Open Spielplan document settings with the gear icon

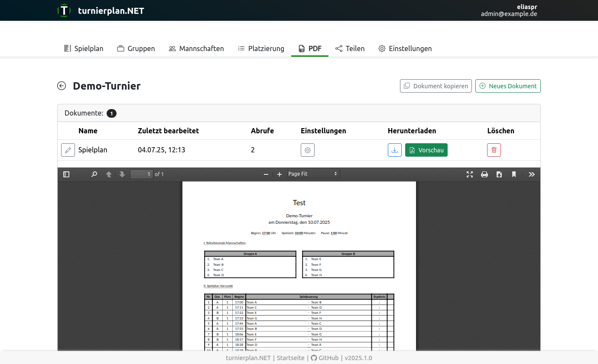tap(308, 150)
